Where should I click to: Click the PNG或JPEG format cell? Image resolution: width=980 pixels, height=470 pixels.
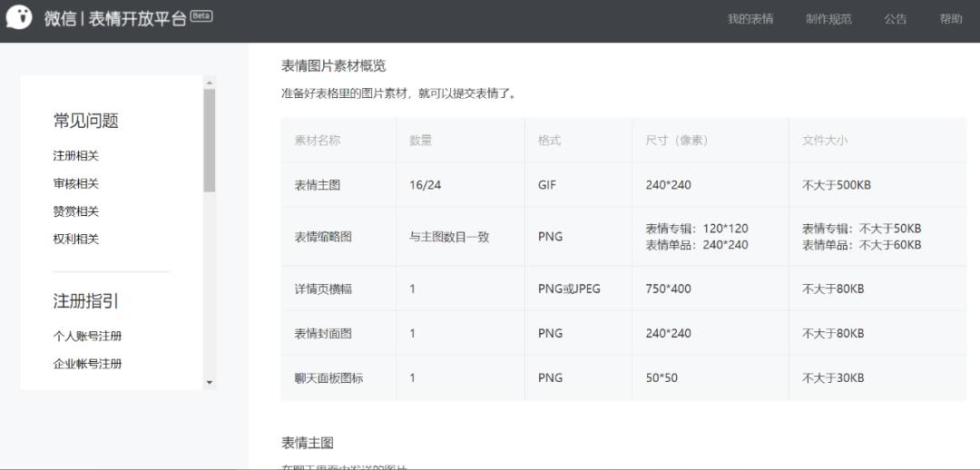(x=569, y=289)
